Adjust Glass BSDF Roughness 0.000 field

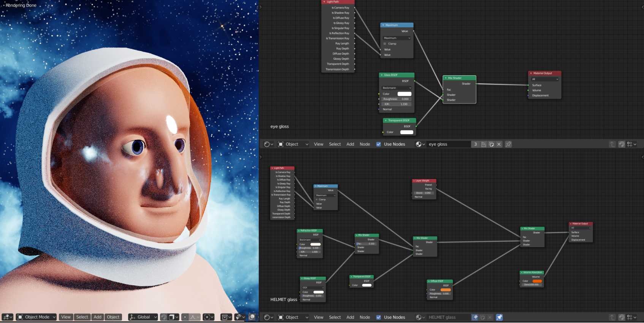pyautogui.click(x=397, y=99)
